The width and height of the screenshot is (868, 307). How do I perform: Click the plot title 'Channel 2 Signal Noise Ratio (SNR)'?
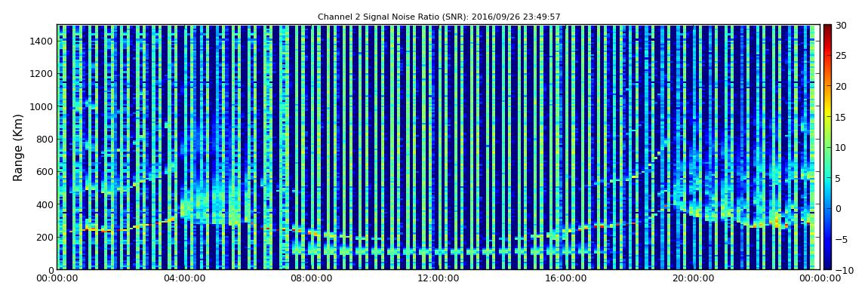click(439, 17)
